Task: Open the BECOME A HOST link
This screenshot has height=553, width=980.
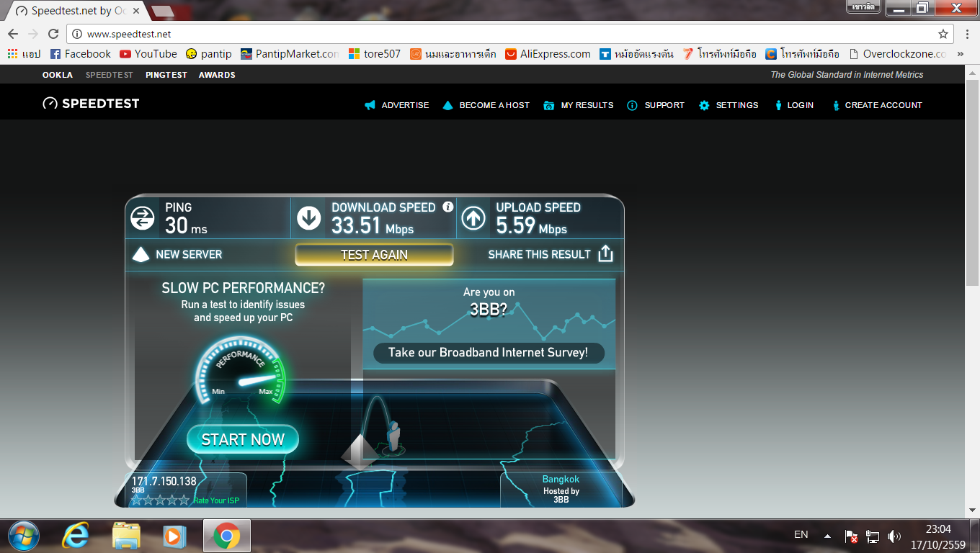Action: click(494, 105)
